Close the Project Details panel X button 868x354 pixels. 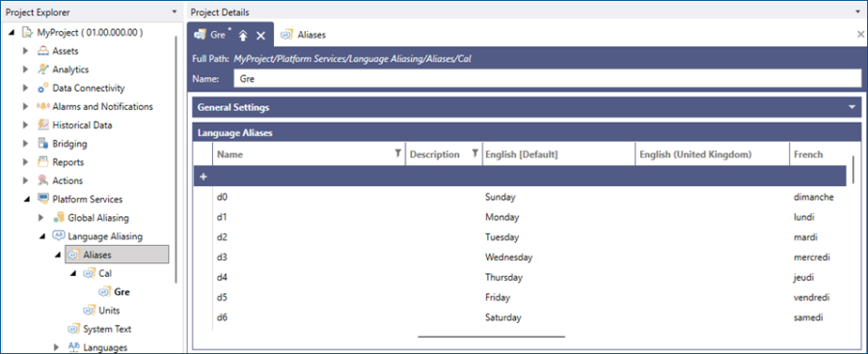click(861, 35)
